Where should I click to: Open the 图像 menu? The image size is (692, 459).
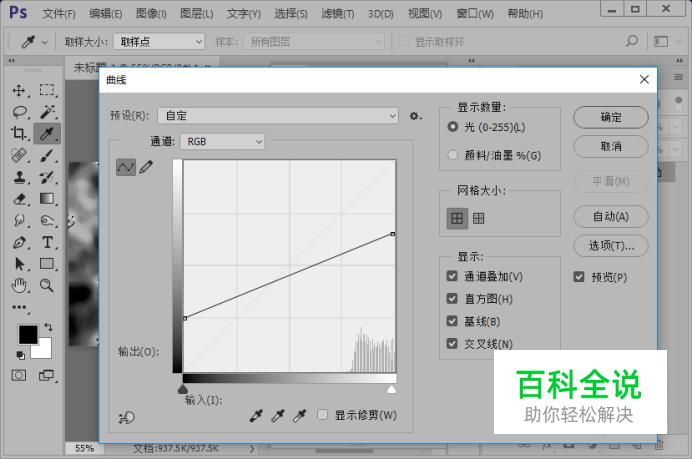(151, 14)
